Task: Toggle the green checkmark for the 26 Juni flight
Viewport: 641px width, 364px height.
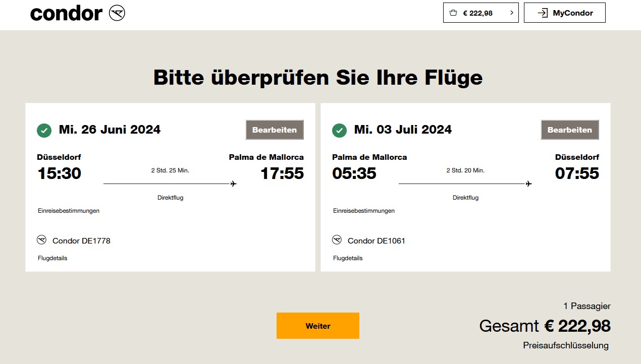Action: coord(43,130)
